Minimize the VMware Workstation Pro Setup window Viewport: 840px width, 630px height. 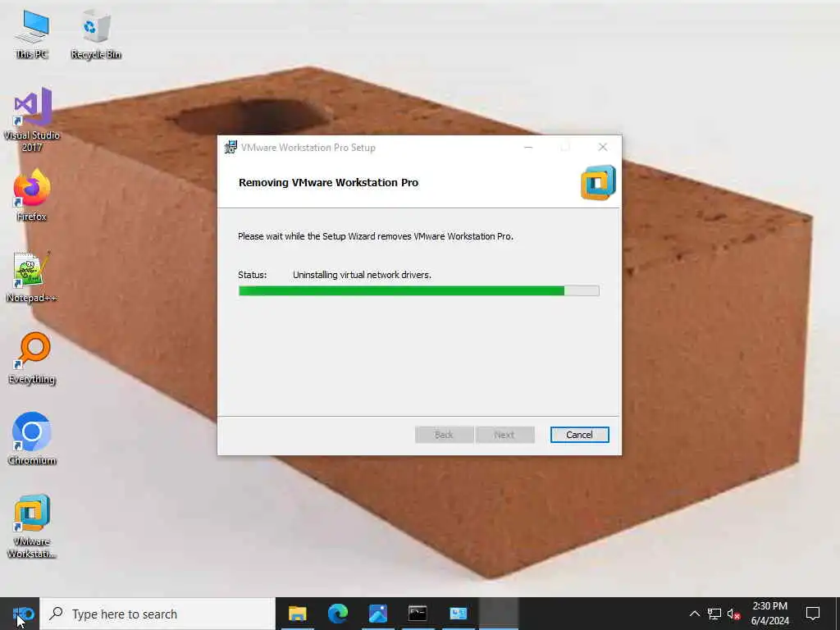coord(528,148)
